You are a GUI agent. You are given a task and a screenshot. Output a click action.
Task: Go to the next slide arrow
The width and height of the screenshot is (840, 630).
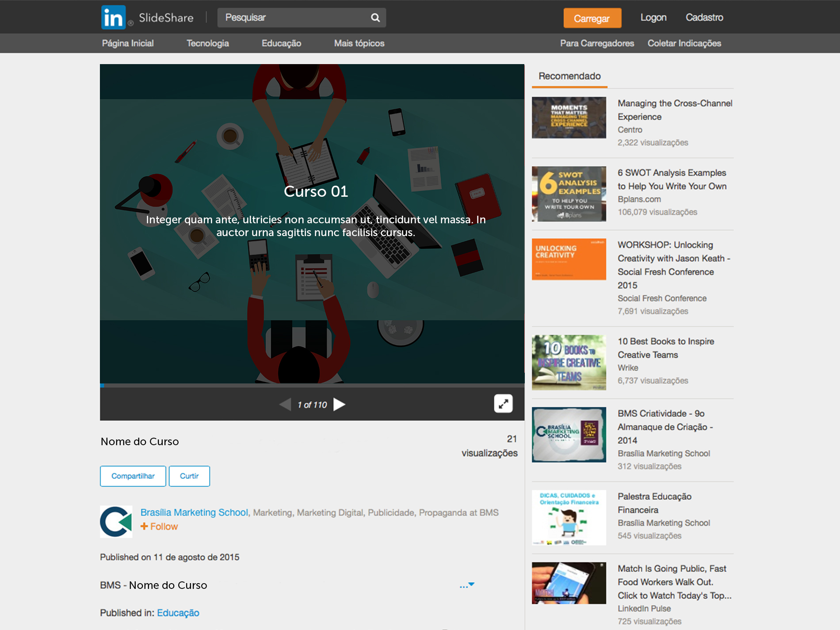click(x=339, y=405)
